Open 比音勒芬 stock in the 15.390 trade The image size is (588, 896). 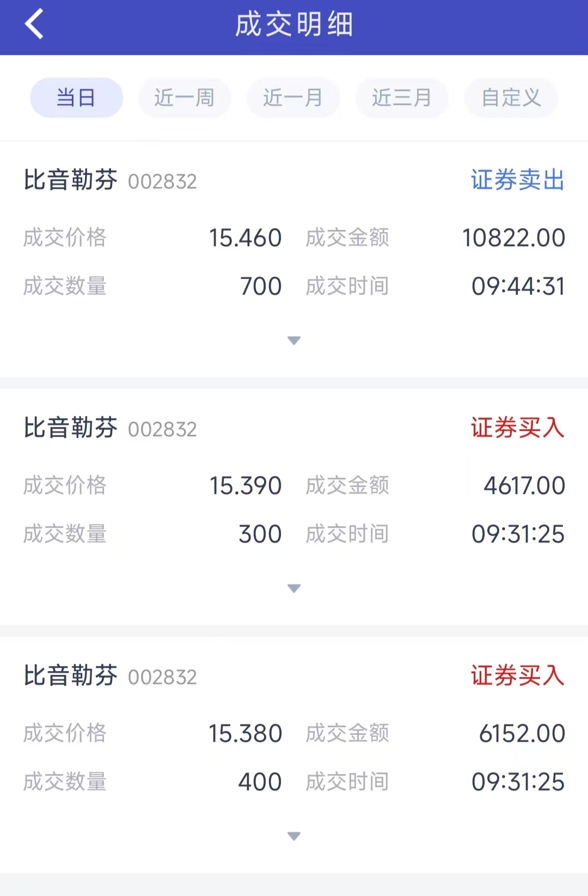71,428
